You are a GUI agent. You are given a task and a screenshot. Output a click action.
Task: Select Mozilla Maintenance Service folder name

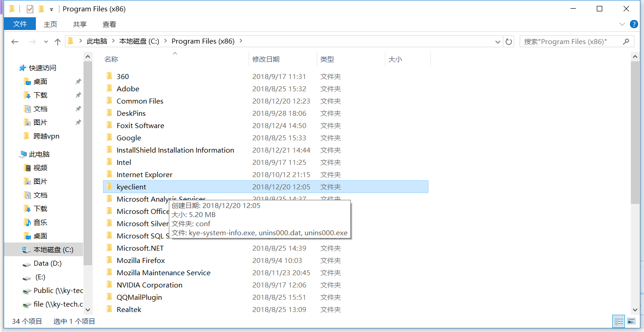pos(163,273)
